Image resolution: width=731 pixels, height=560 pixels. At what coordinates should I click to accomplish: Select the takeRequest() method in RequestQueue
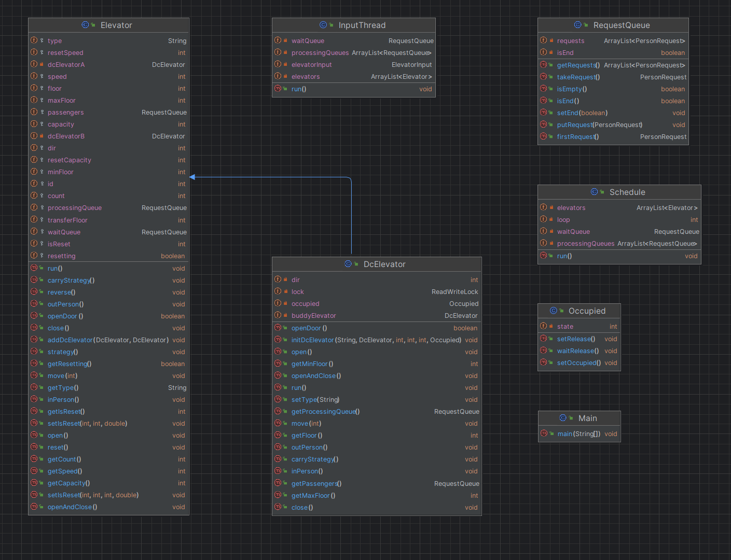pyautogui.click(x=613, y=77)
